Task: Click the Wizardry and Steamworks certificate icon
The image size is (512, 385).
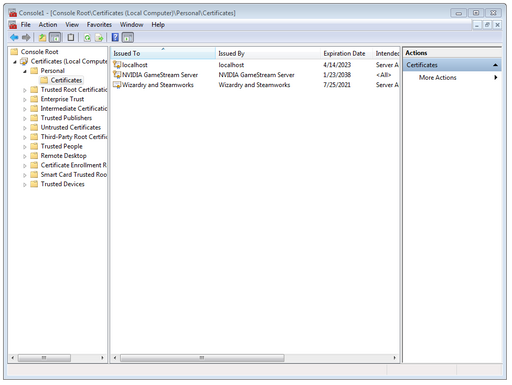Action: coord(117,85)
